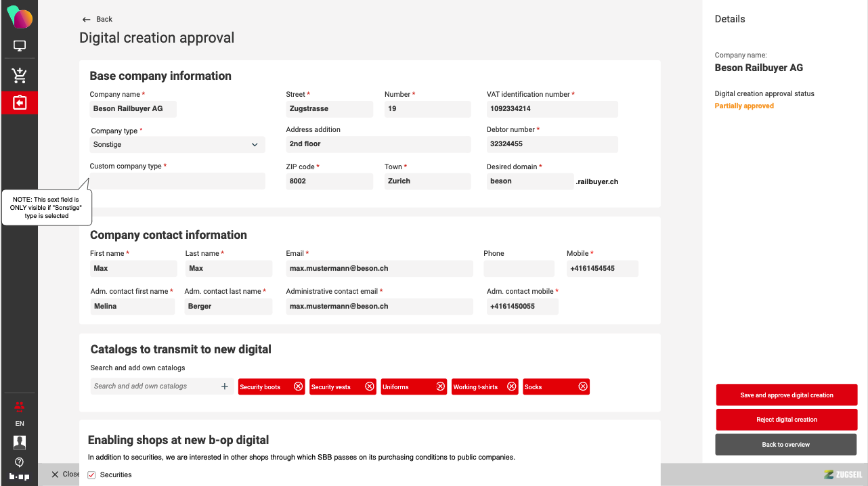Viewport: 868px width, 486px height.
Task: Remove the Socks catalog tag
Action: pos(583,386)
